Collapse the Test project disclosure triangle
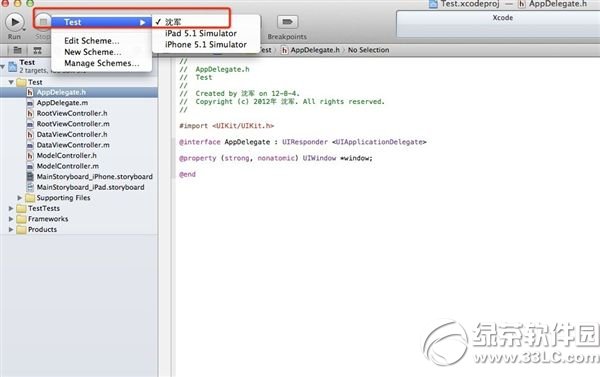 coord(3,67)
